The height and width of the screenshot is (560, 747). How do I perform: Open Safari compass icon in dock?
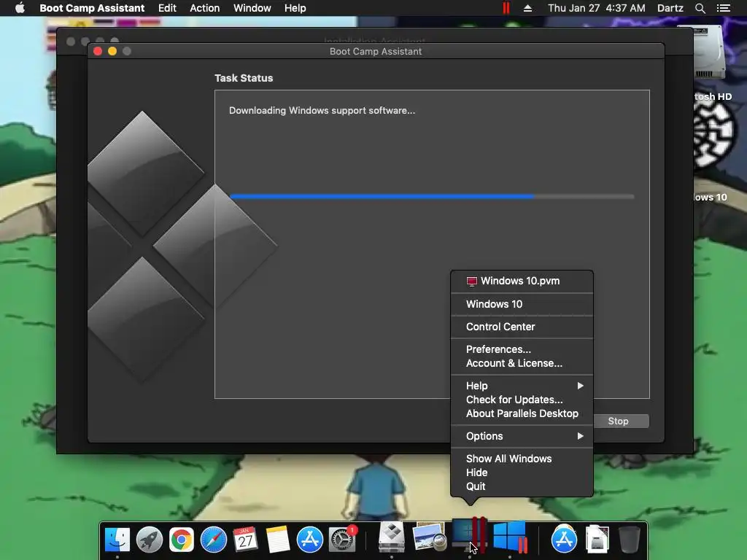[214, 540]
